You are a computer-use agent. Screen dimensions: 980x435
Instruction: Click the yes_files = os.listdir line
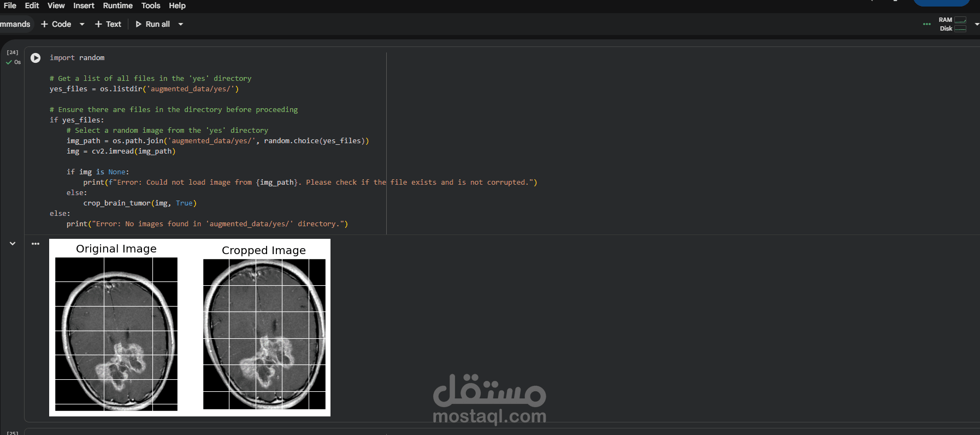click(144, 89)
